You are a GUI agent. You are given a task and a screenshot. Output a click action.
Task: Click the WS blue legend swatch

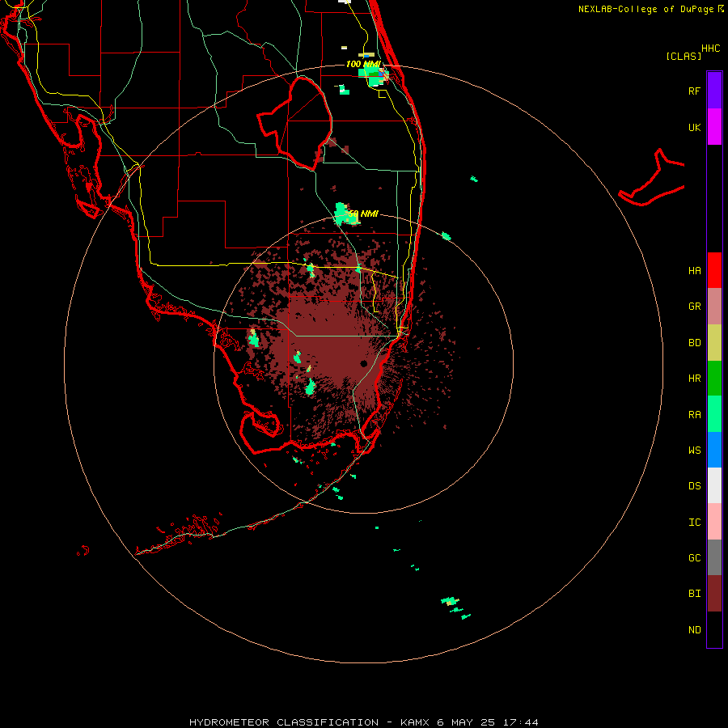pyautogui.click(x=714, y=450)
